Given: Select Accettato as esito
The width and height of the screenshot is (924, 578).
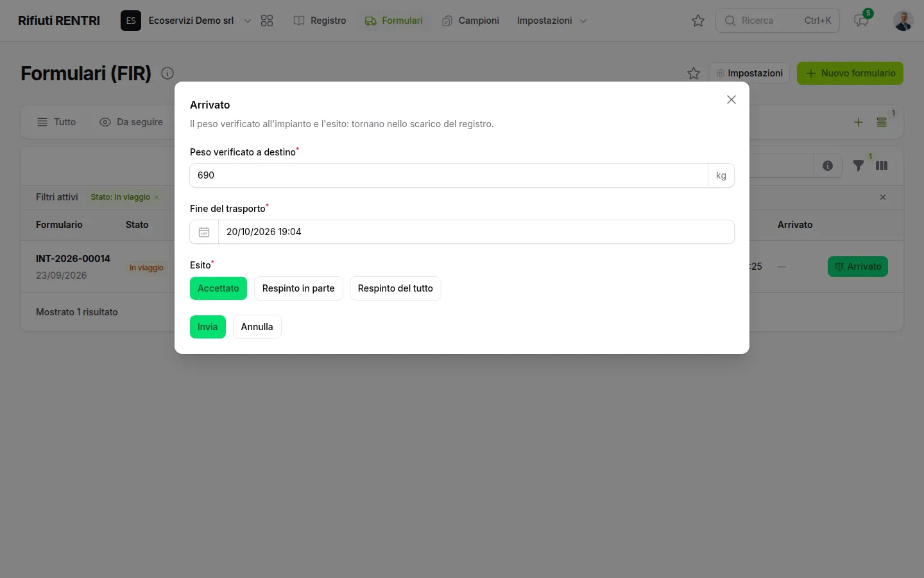Looking at the screenshot, I should [218, 288].
